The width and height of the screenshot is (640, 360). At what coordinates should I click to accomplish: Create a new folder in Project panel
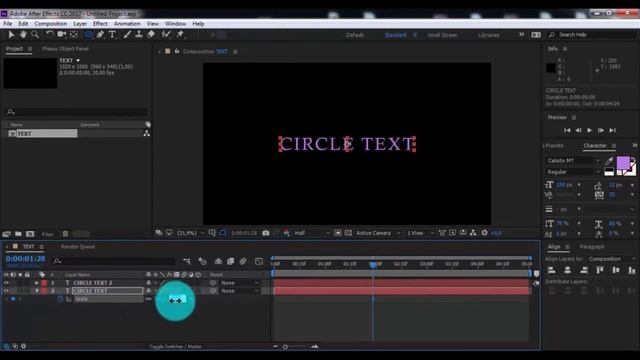pos(18,234)
